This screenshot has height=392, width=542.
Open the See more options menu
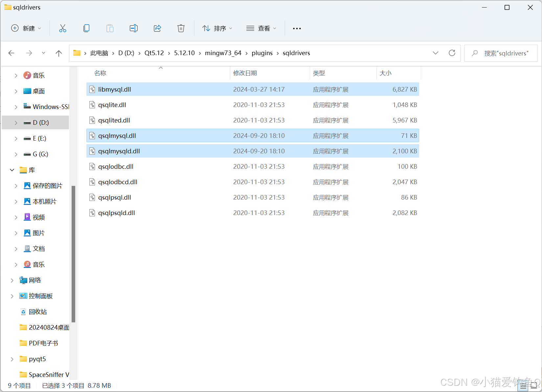[297, 28]
